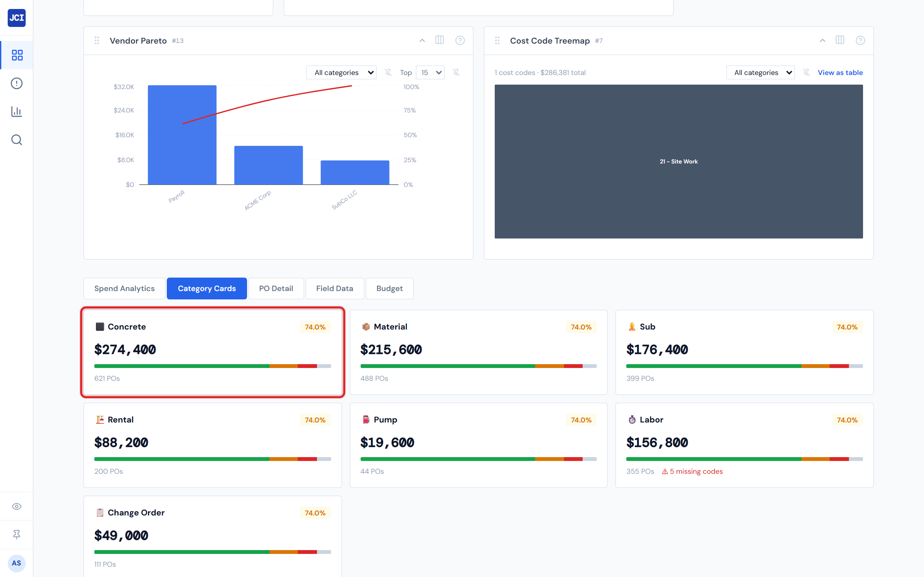Click the Labor progress bar
The height and width of the screenshot is (577, 924).
click(744, 459)
